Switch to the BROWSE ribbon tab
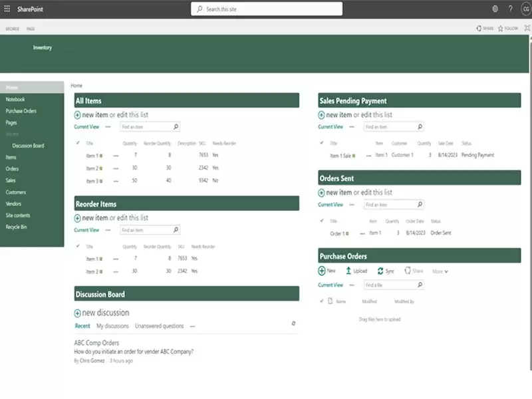This screenshot has width=532, height=399. tap(12, 29)
